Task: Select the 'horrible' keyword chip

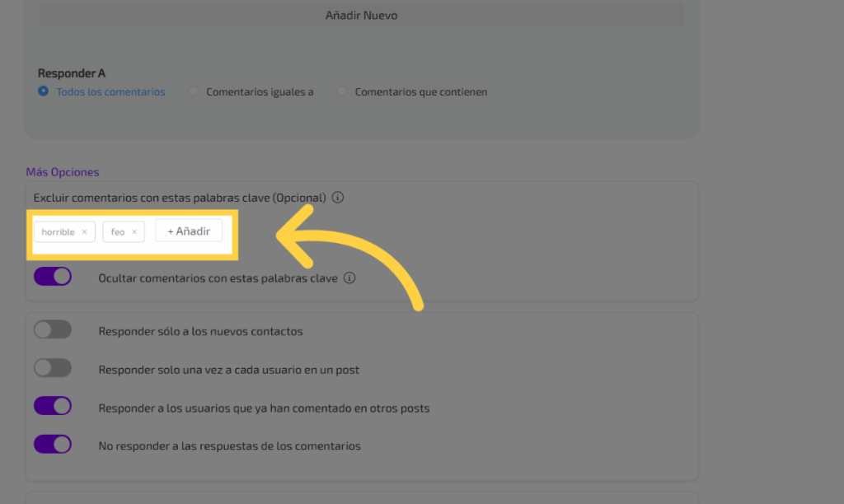Action: pyautogui.click(x=59, y=232)
